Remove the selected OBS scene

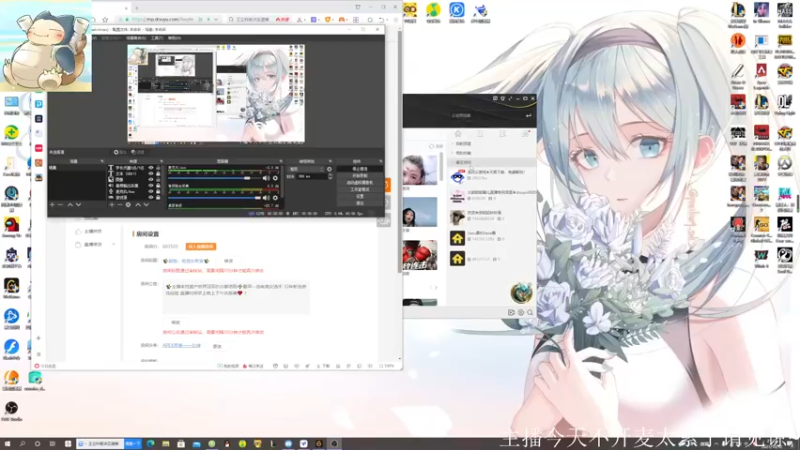[60, 205]
